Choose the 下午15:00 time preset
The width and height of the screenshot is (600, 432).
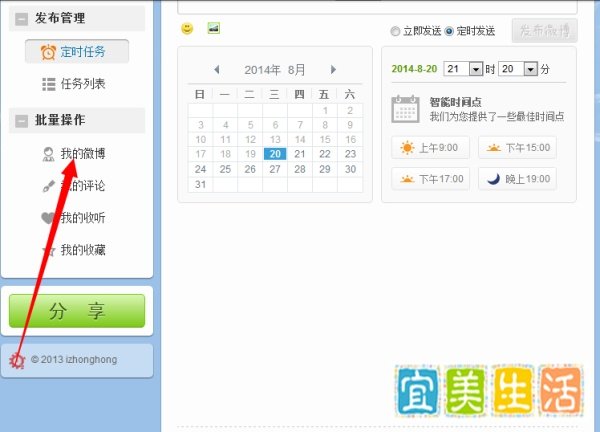click(517, 147)
